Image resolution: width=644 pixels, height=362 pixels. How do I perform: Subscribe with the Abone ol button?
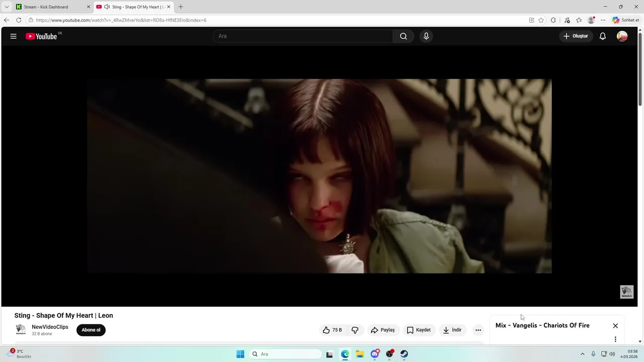[x=91, y=330]
